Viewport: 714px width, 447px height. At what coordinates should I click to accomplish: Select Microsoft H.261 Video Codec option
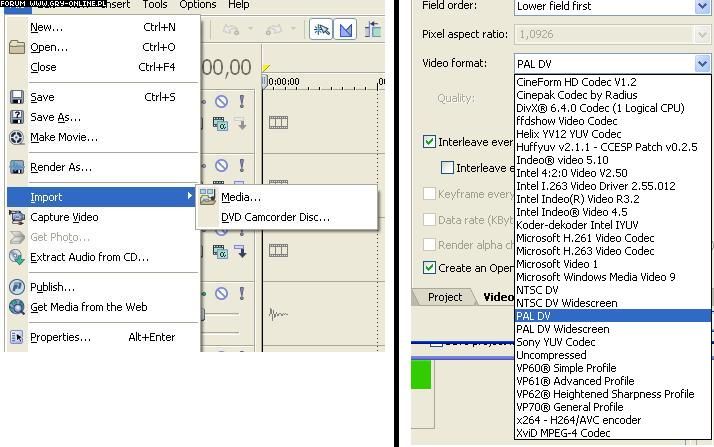pyautogui.click(x=612, y=238)
